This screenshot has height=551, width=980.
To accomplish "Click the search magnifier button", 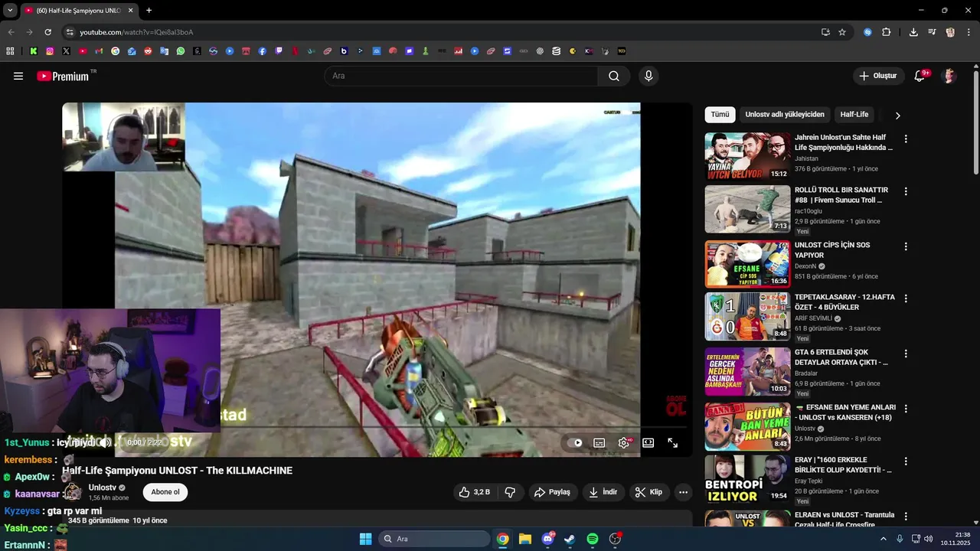I will pos(614,76).
